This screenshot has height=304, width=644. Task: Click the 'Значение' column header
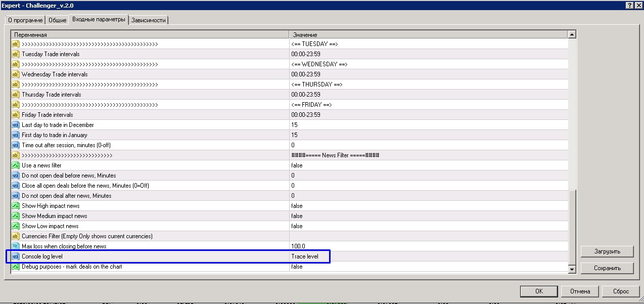[429, 35]
